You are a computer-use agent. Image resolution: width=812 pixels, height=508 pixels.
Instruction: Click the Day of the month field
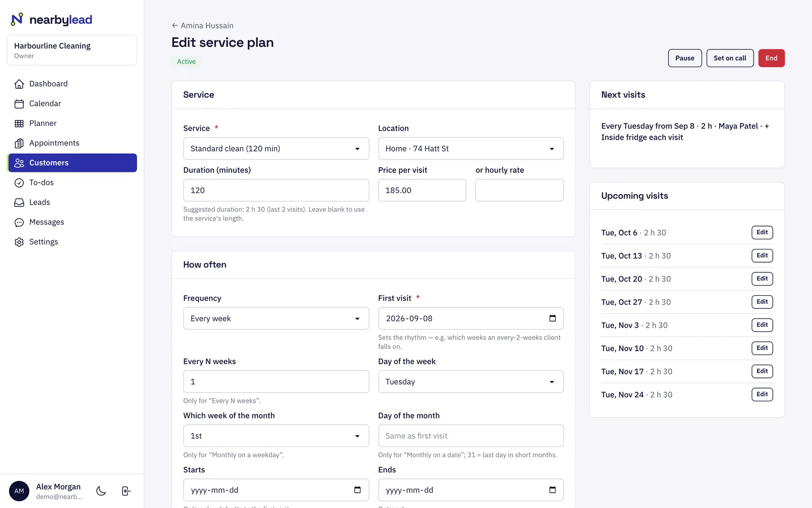(x=471, y=436)
